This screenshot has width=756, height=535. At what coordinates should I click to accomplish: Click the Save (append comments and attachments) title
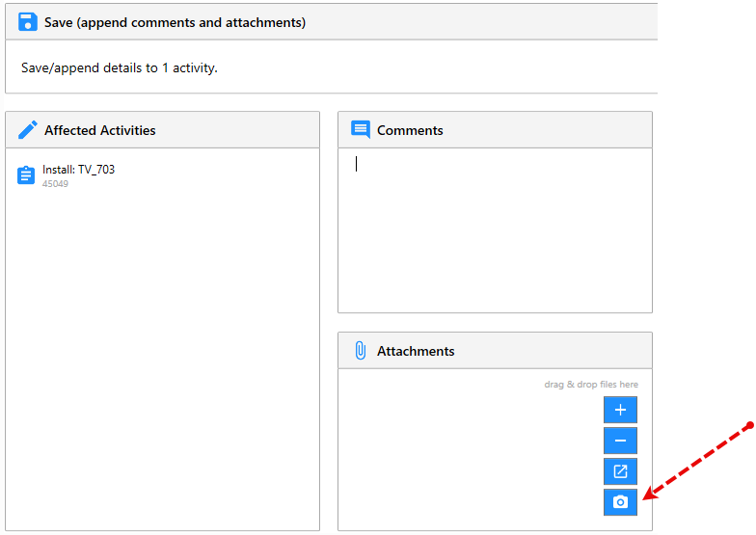pos(175,22)
